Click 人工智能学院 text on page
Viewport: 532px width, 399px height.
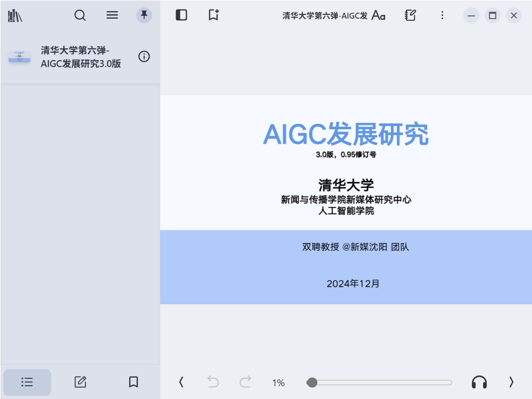[346, 211]
